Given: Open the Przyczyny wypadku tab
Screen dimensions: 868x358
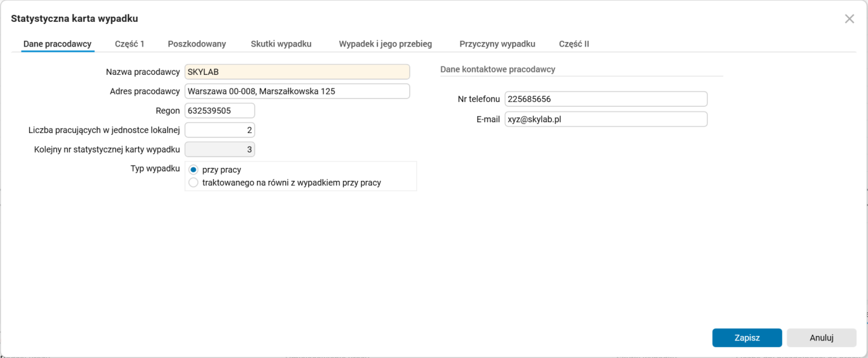Looking at the screenshot, I should 497,44.
